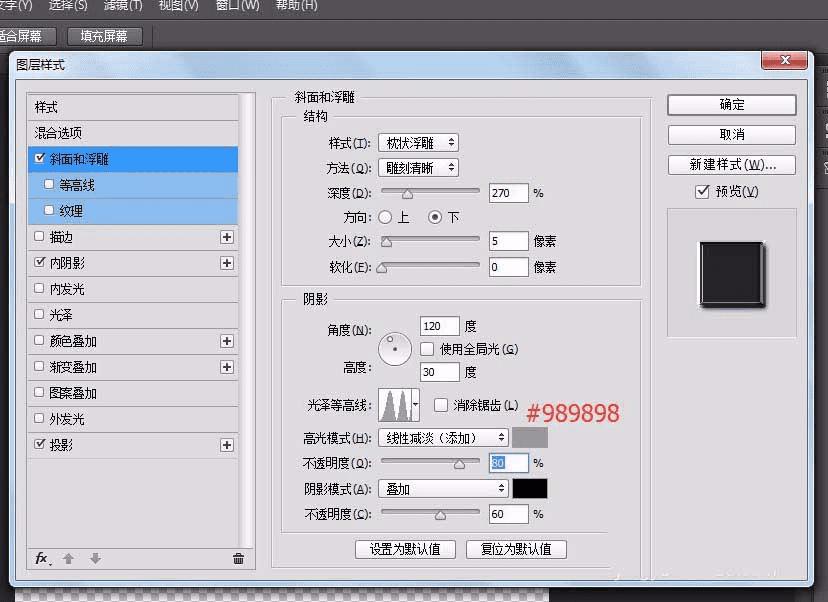Open 阴影模式 叠加 dropdown

443,489
